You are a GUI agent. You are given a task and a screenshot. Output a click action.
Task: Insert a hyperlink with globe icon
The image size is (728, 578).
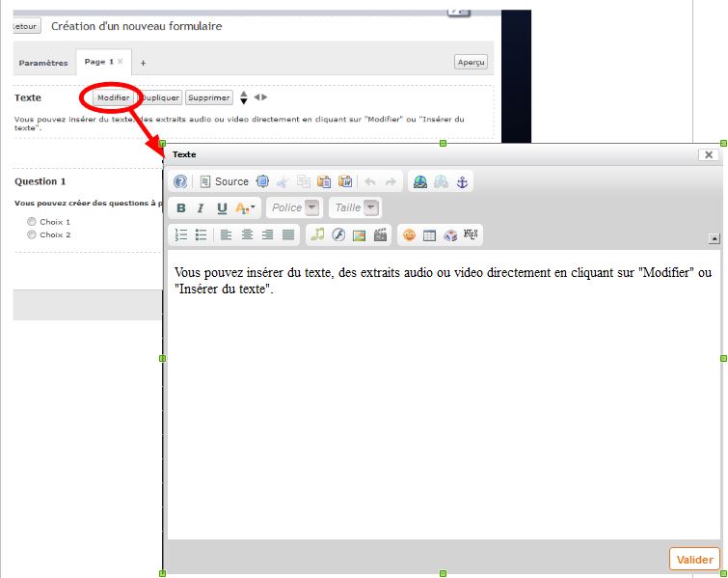tap(419, 181)
